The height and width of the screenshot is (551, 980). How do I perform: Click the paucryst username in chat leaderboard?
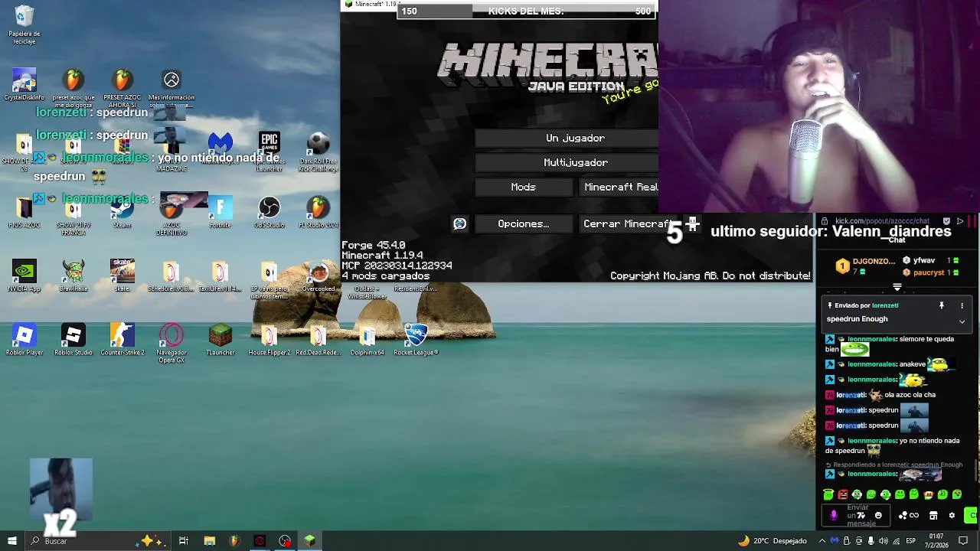(929, 272)
